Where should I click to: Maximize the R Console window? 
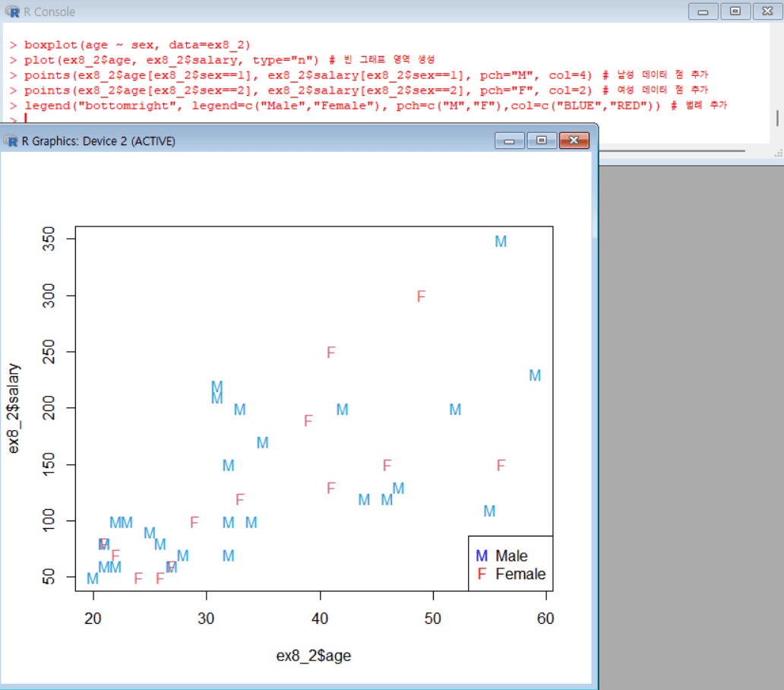point(735,11)
